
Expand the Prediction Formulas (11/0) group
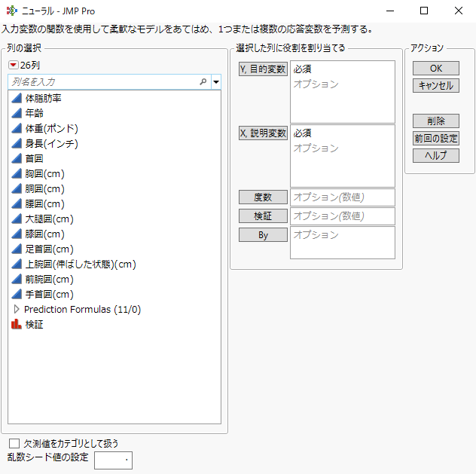(17, 310)
